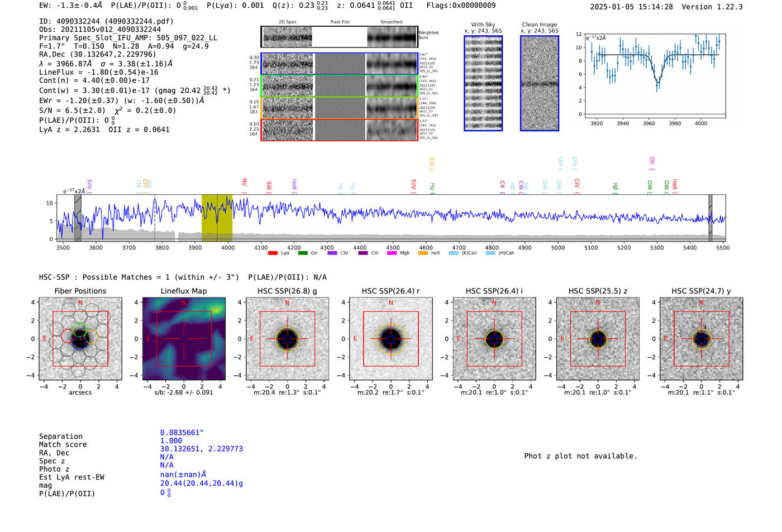Click the green OII legend swatch
This screenshot has width=782, height=532.
pyautogui.click(x=303, y=253)
